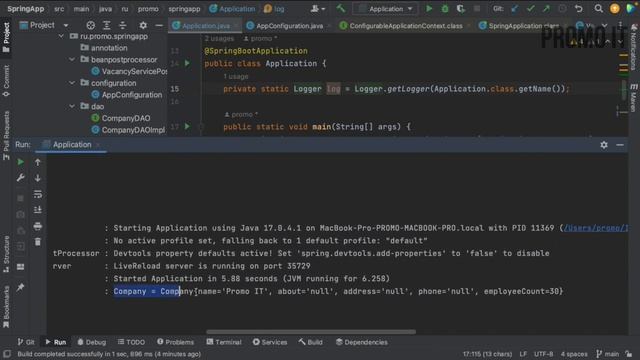Open wrench settings in Run panel
Viewport: 640px width, 360px height.
coord(20,178)
